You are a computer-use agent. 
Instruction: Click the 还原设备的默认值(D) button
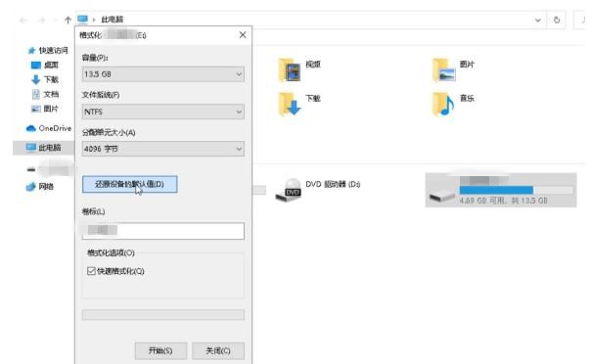129,184
